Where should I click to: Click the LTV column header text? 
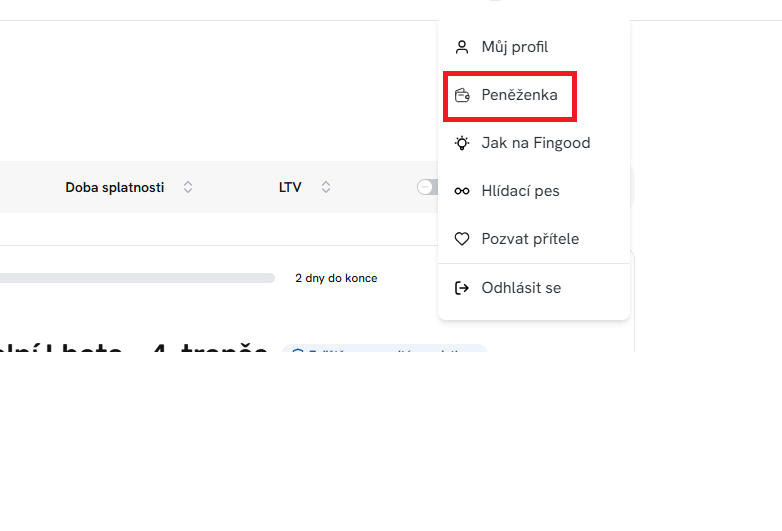point(290,187)
